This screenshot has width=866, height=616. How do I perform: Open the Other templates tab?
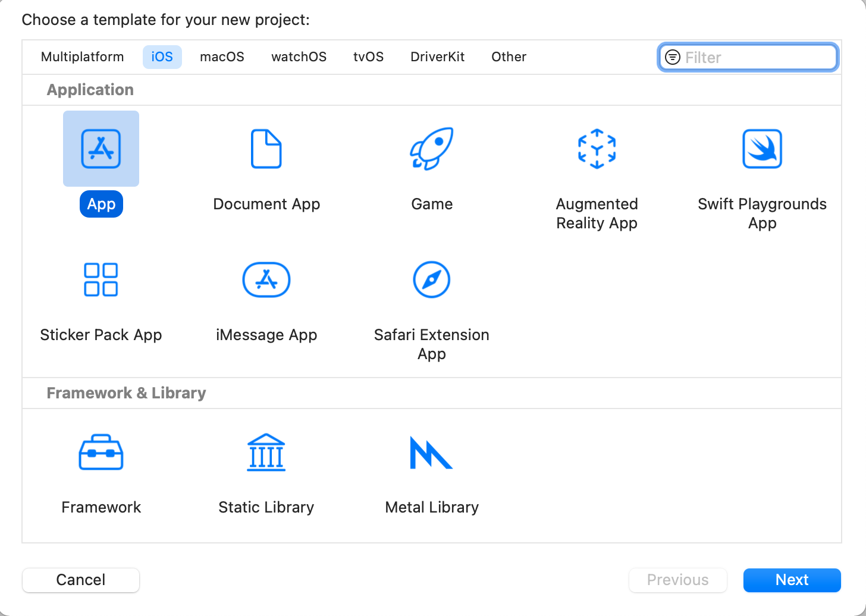pyautogui.click(x=509, y=57)
